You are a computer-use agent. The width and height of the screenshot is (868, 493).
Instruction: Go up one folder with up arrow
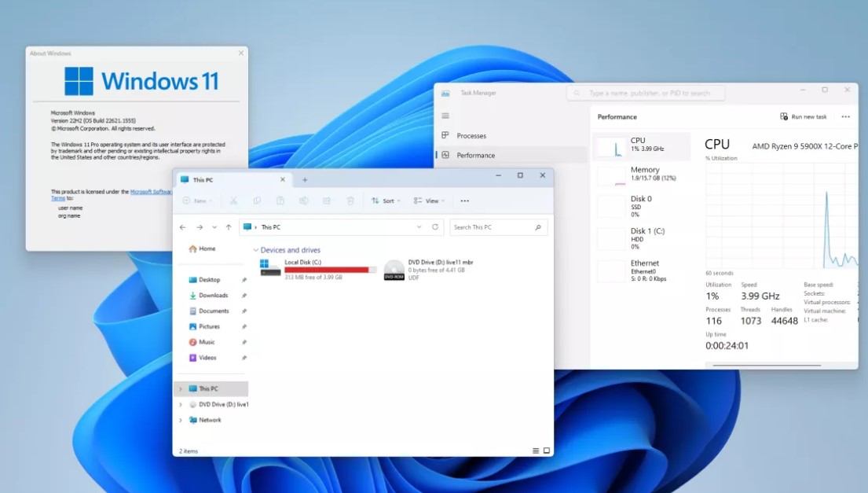229,227
